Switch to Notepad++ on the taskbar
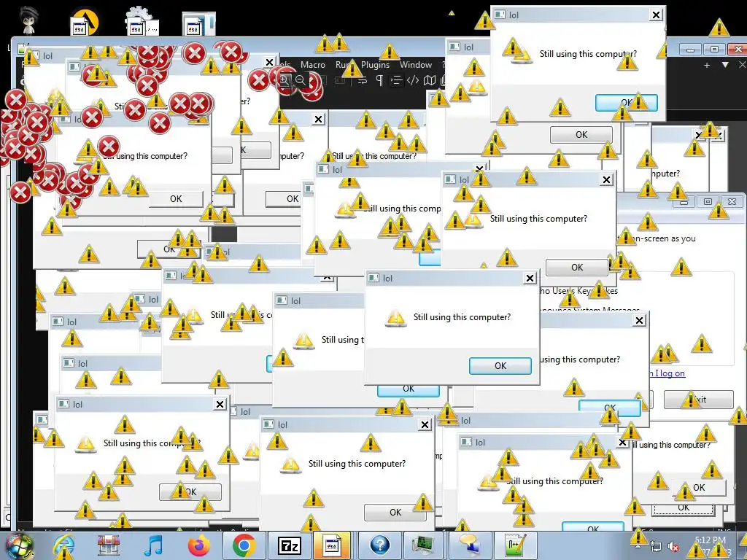The image size is (747, 560). pos(516,545)
